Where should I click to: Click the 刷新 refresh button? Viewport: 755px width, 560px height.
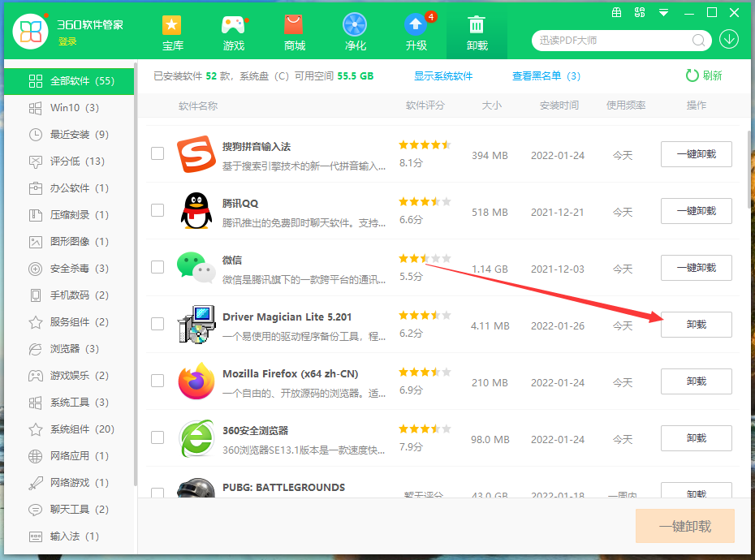coord(704,75)
